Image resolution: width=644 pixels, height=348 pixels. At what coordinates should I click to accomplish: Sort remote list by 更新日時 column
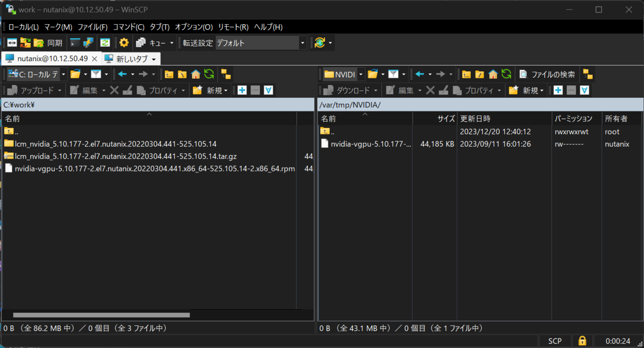coord(504,118)
